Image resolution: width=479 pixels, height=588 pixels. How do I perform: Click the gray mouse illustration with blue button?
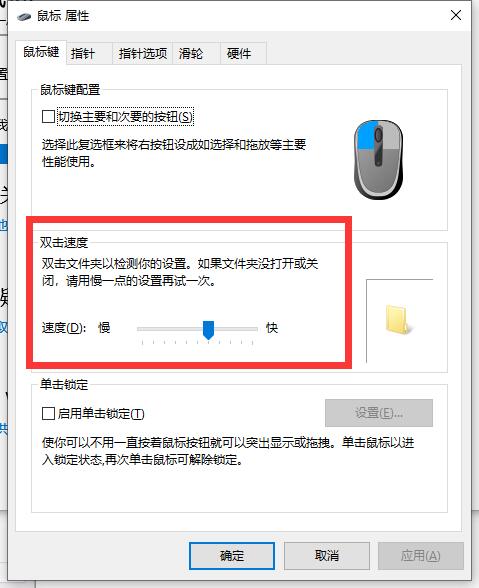pos(378,159)
